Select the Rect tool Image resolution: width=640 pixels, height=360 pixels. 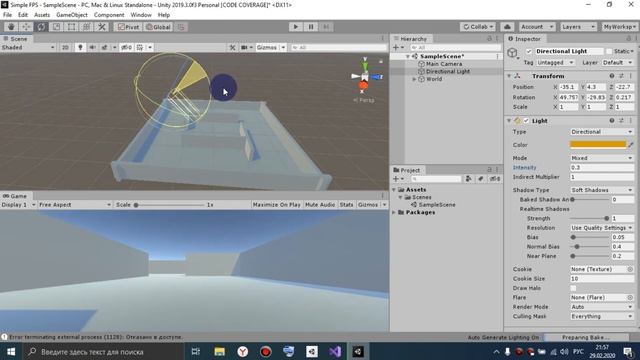coord(71,27)
